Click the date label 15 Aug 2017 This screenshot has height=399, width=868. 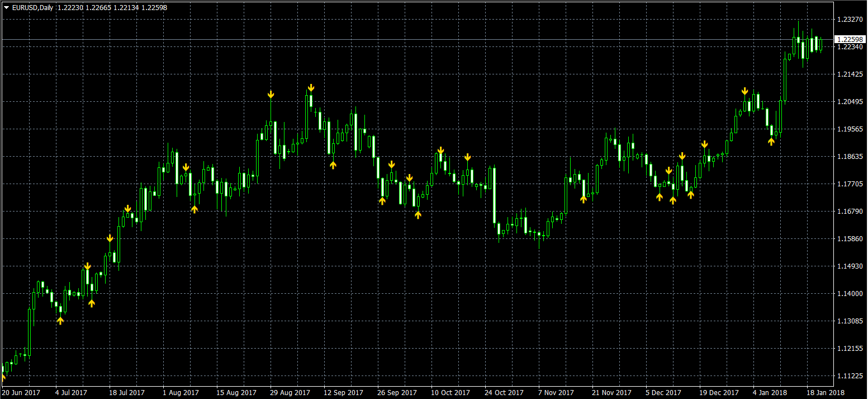(236, 393)
